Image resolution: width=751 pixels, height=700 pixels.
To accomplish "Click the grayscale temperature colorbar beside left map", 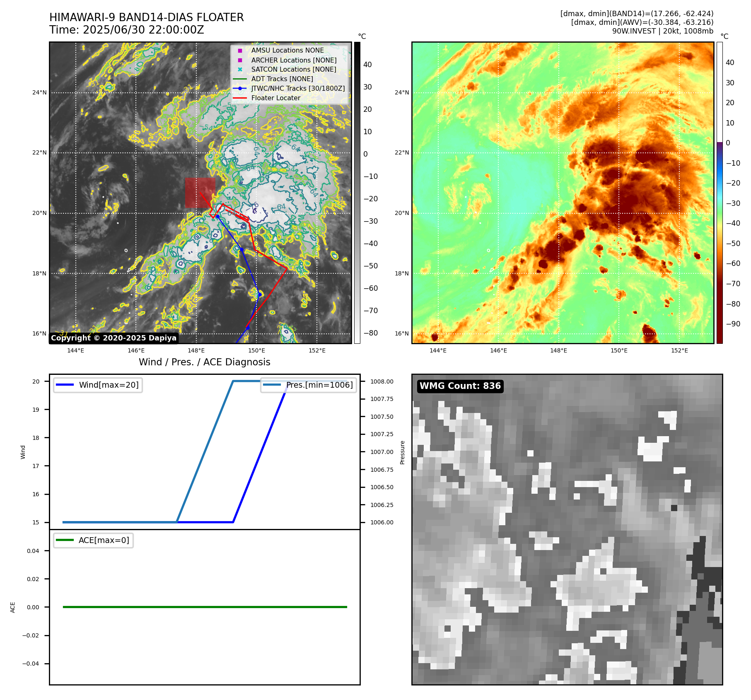I will tap(357, 193).
